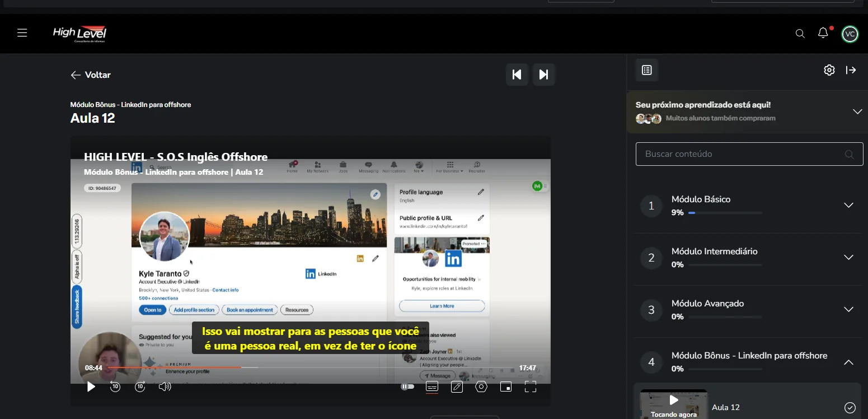The height and width of the screenshot is (419, 868).
Task: Click Voltar to go back
Action: (91, 75)
